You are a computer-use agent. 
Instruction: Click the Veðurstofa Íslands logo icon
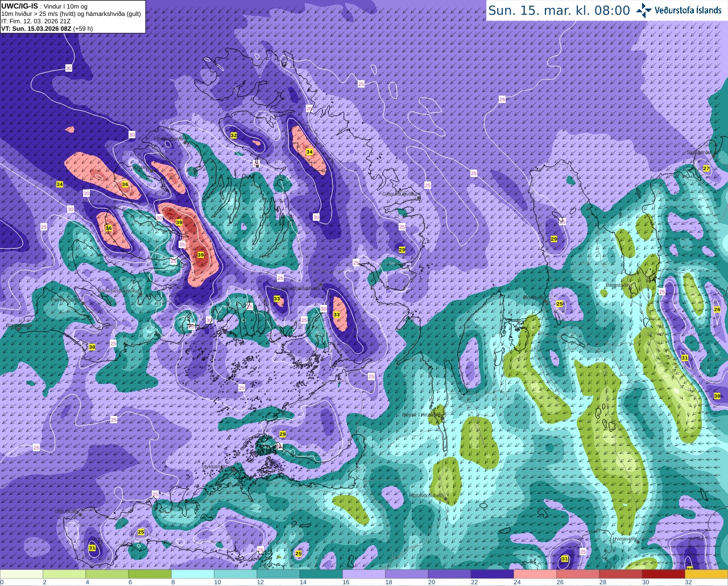(x=644, y=10)
